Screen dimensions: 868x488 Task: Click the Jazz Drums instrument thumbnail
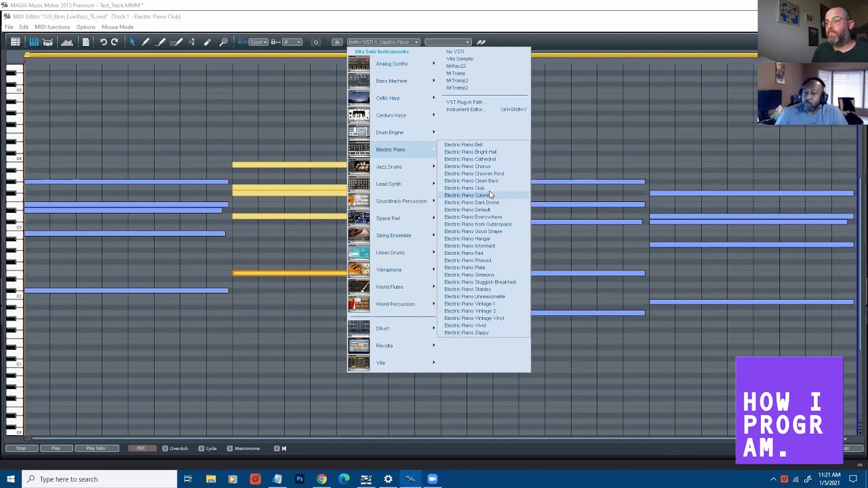point(359,167)
